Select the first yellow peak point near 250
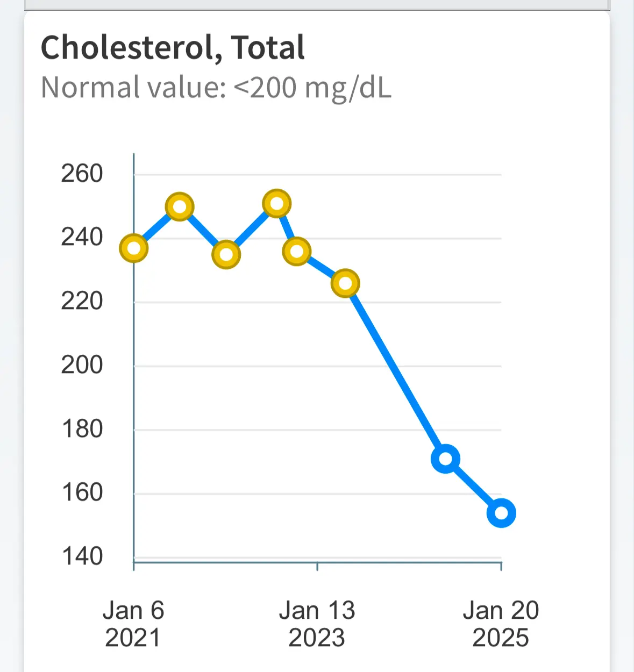 click(180, 207)
